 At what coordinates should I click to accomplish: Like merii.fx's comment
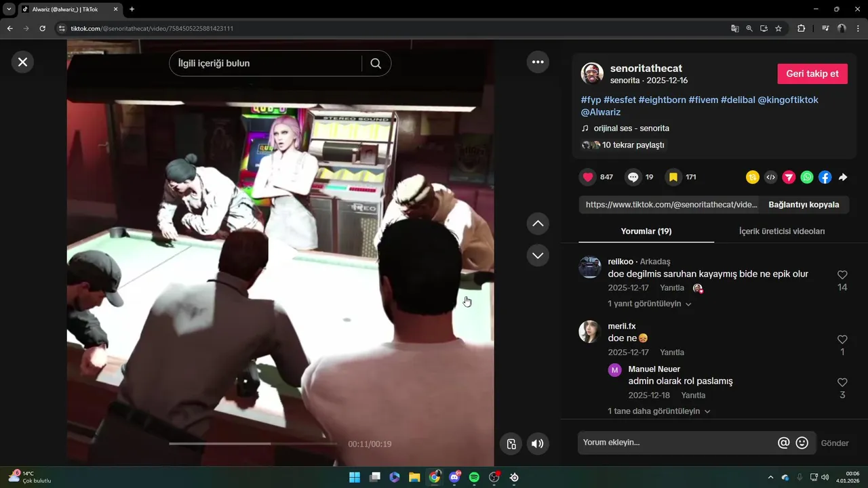point(842,340)
